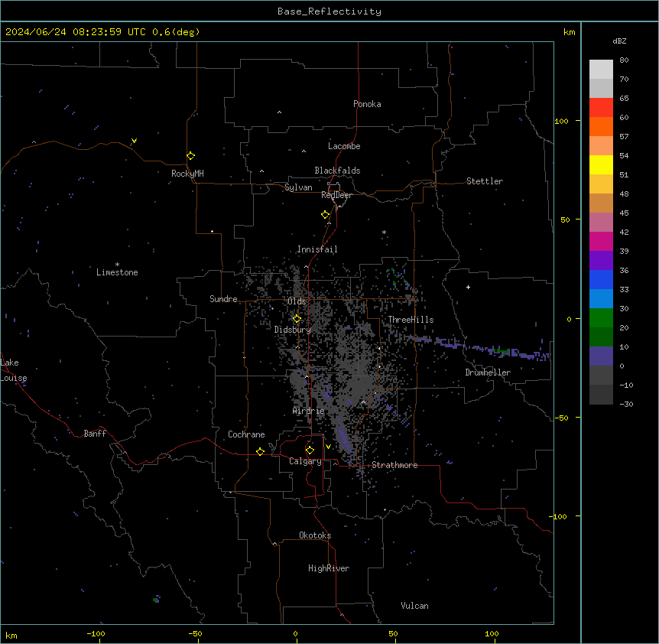The width and height of the screenshot is (659, 644).
Task: Click the blue 36 dBZ color swatch
Action: click(x=601, y=279)
